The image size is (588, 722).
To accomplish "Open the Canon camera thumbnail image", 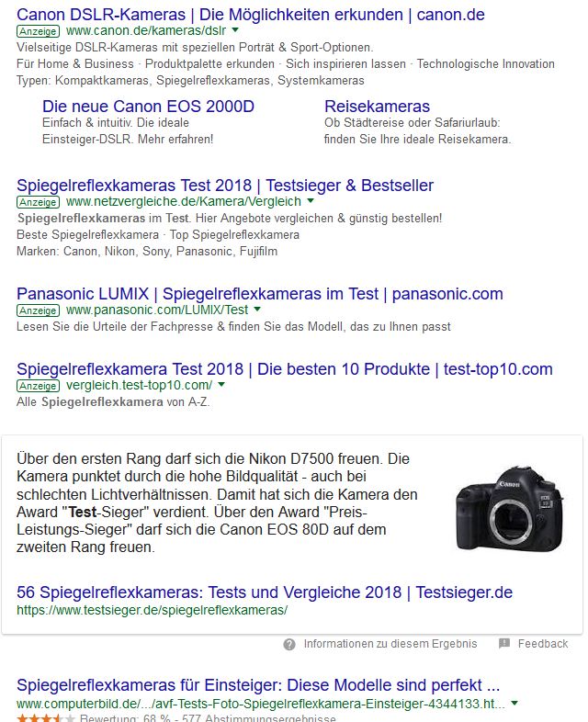I will (x=509, y=508).
